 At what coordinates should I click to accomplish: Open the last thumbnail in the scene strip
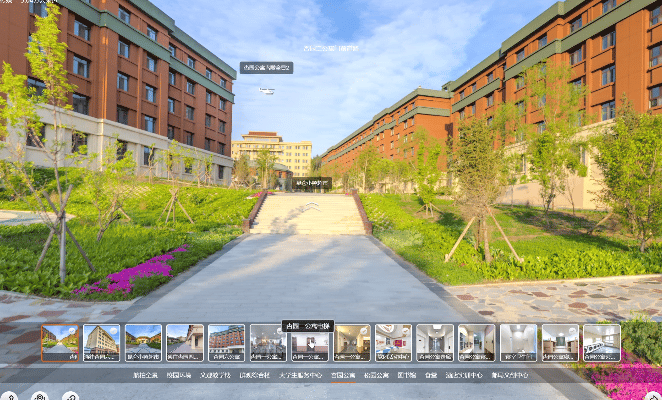pyautogui.click(x=602, y=342)
